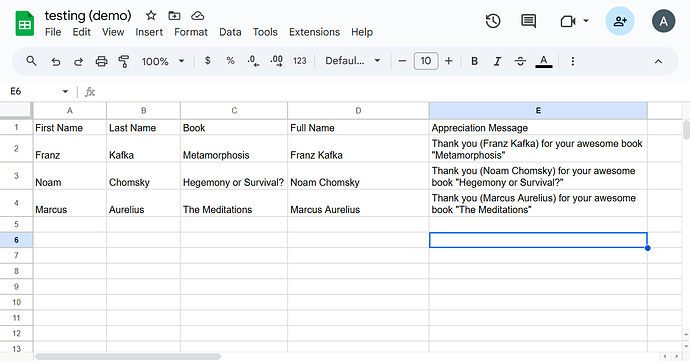
Task: Format as currency with dollar icon
Action: coord(208,61)
